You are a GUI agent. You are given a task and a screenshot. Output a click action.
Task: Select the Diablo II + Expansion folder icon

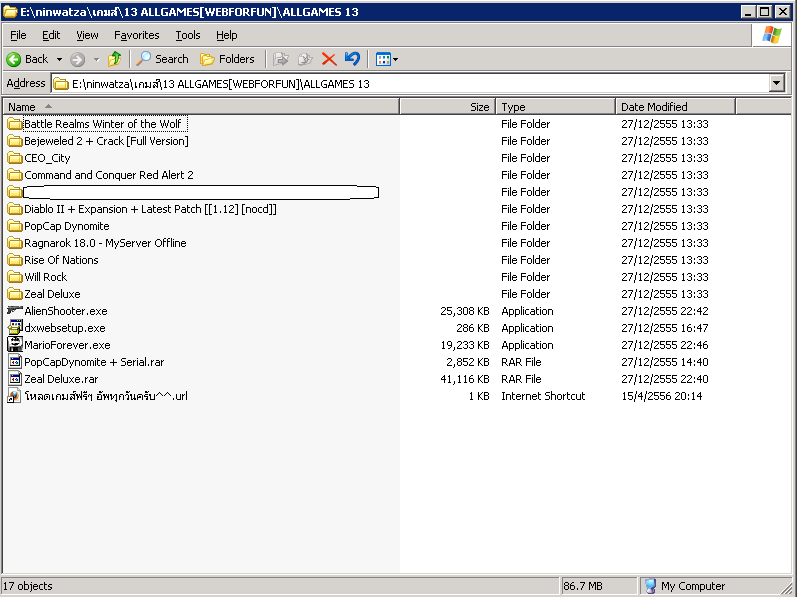point(15,209)
